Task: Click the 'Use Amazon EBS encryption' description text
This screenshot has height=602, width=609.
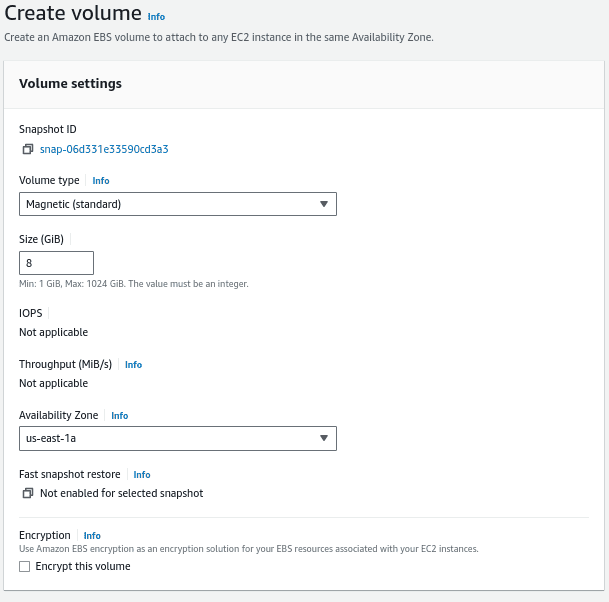Action: (249, 549)
